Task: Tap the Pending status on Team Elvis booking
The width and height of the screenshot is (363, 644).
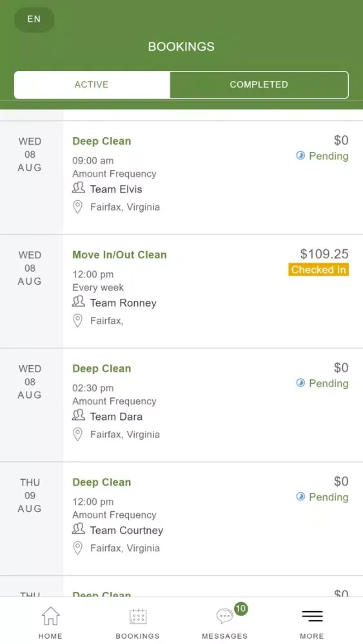Action: point(322,156)
